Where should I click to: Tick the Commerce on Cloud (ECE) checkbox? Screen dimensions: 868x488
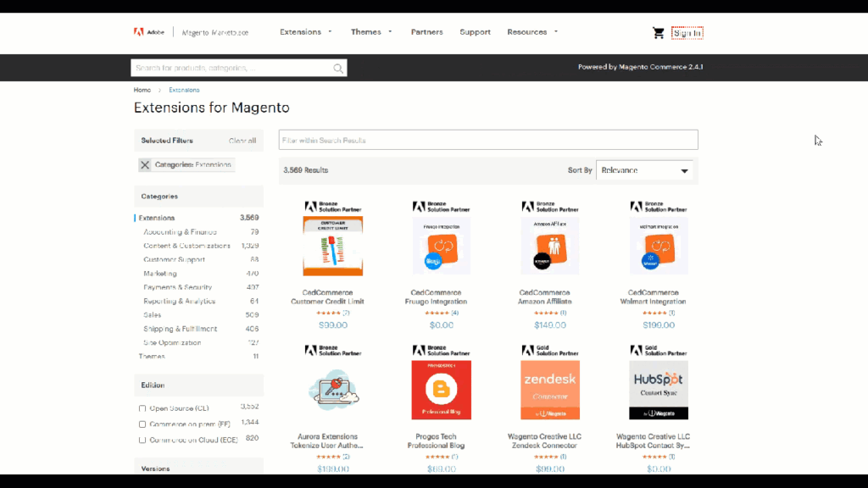142,441
